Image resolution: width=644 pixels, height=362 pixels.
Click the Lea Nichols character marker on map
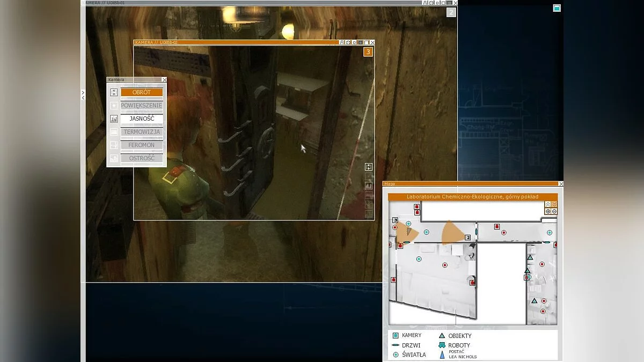tap(408, 231)
